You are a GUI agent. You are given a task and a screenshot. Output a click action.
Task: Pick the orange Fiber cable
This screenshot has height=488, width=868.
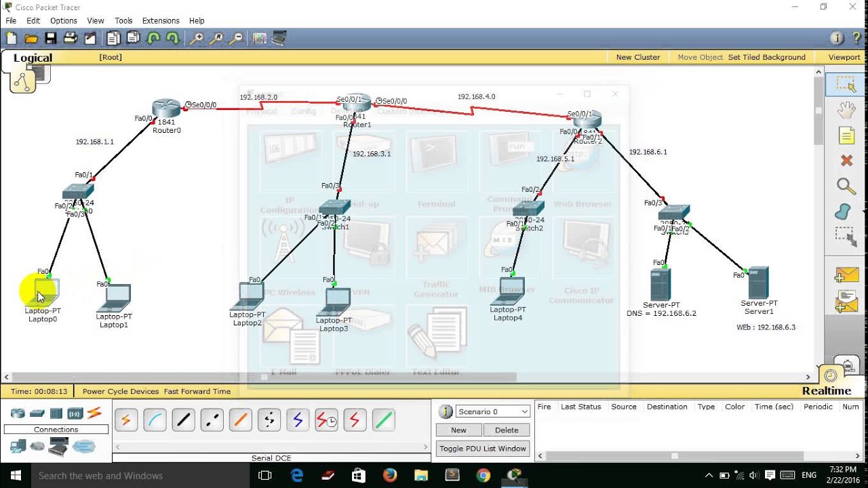(x=240, y=421)
